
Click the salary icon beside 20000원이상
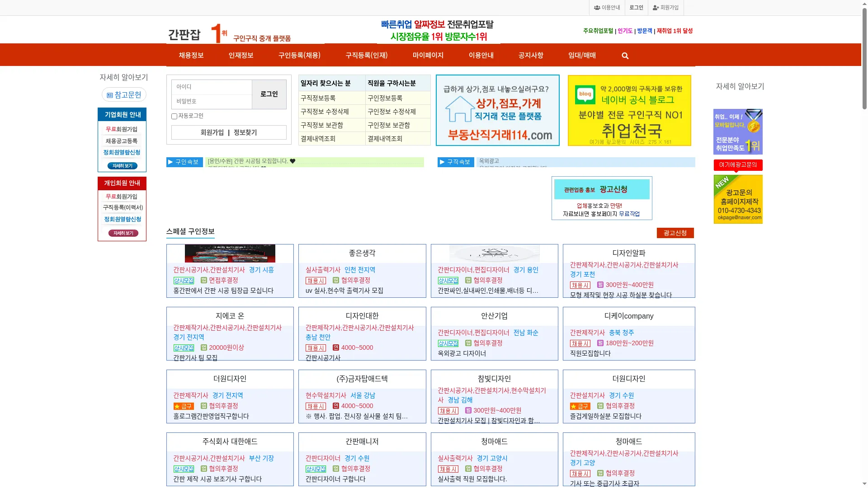(204, 347)
